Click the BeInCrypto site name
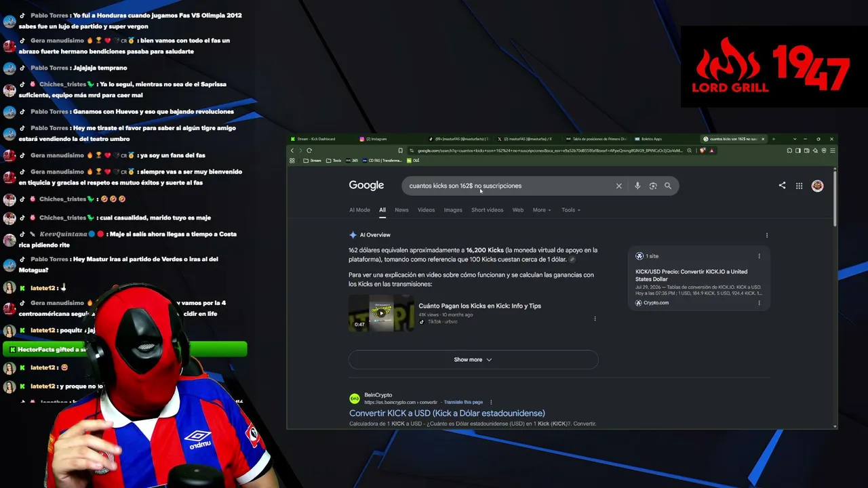This screenshot has width=868, height=488. tap(378, 395)
